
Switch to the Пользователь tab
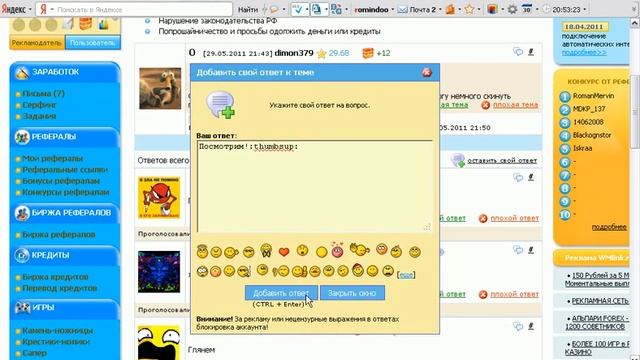pos(93,43)
